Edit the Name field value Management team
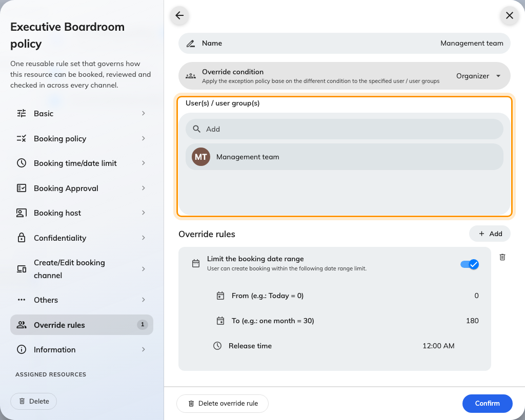Screen dimensions: 525x420 click(x=472, y=43)
